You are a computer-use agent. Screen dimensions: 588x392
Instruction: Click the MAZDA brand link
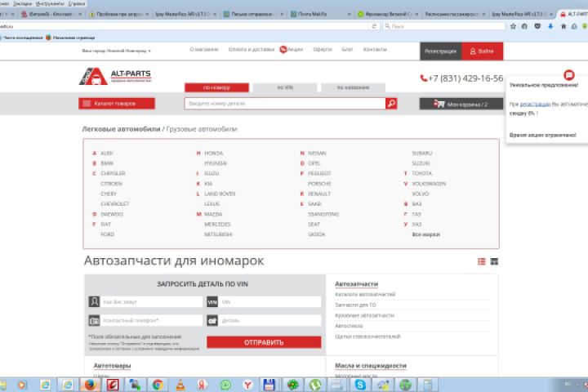[213, 214]
